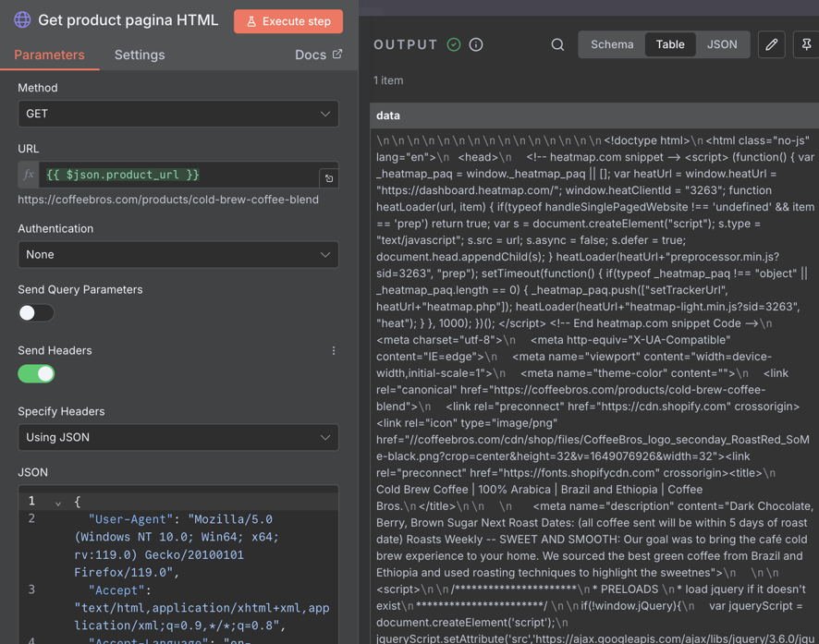Enable the Send Query Parameters toggle

(36, 312)
